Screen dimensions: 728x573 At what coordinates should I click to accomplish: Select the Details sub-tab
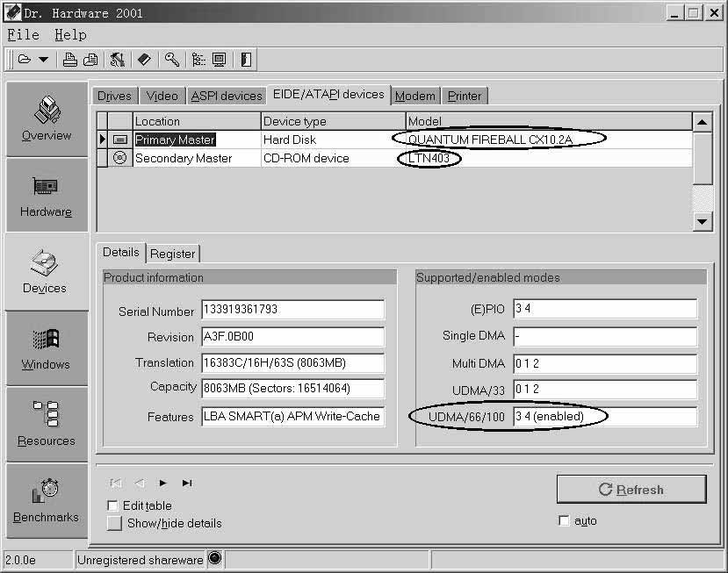(x=121, y=253)
